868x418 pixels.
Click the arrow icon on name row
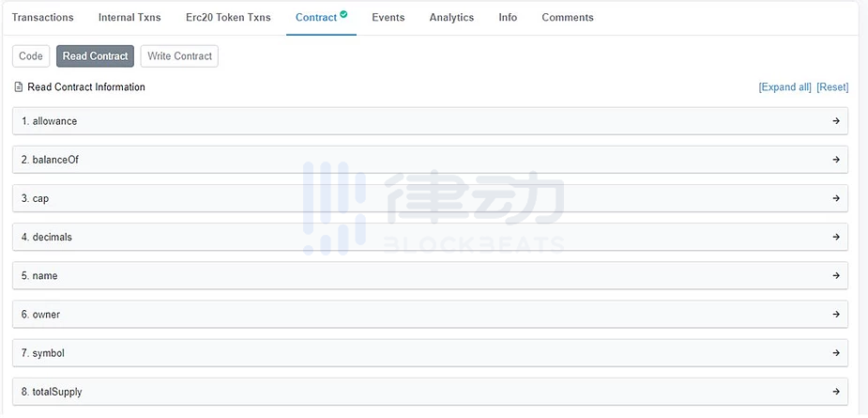point(835,275)
